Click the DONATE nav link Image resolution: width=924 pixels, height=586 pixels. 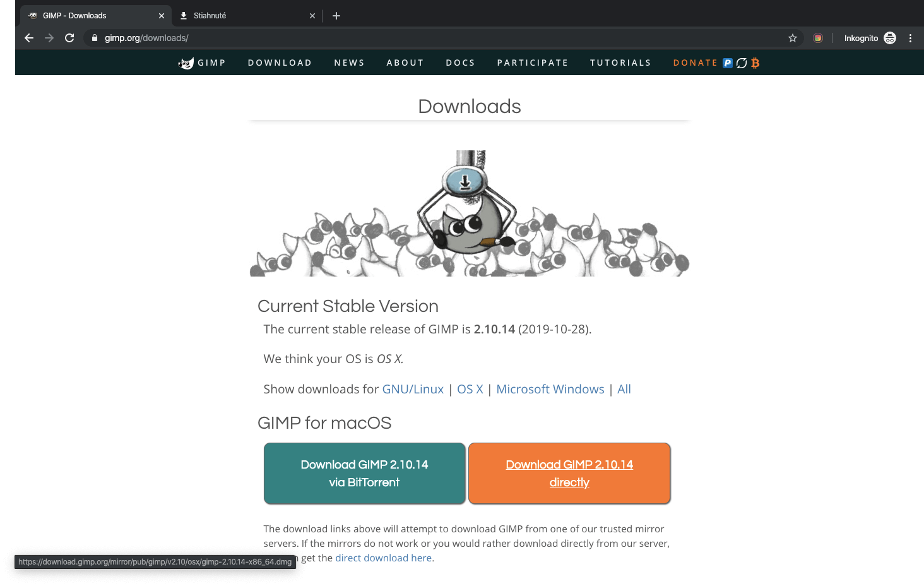tap(696, 63)
